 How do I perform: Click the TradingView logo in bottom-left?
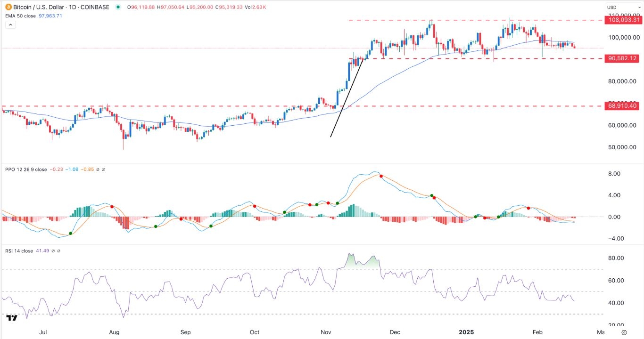pyautogui.click(x=12, y=319)
